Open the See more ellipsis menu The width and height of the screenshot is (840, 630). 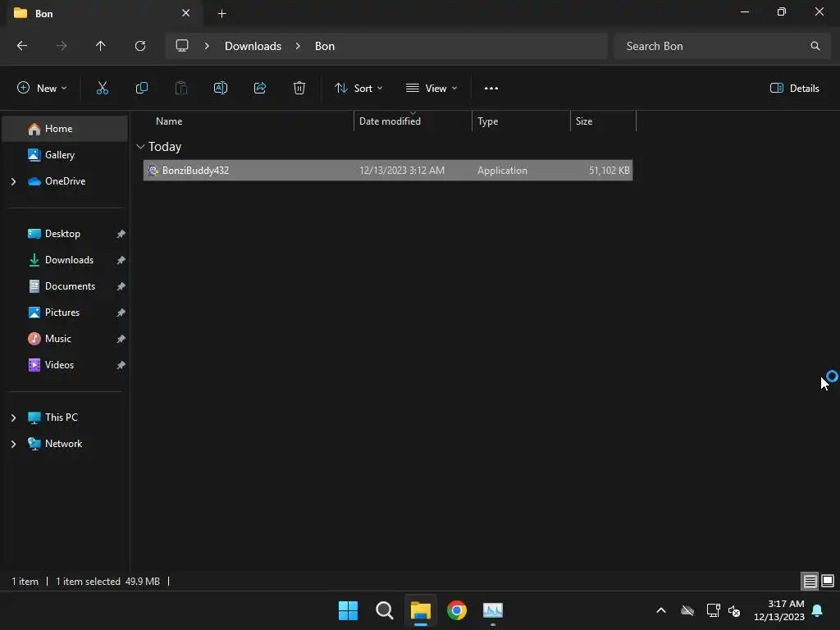pos(491,89)
